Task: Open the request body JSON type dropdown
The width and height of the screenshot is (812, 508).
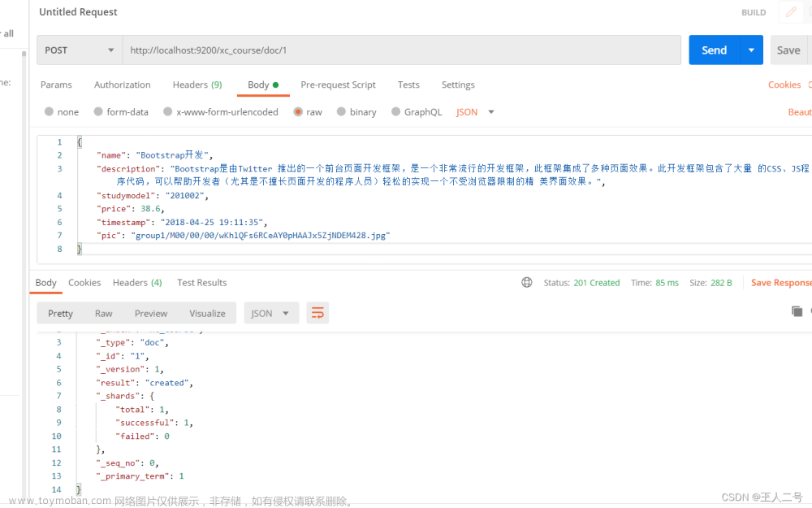Action: click(475, 112)
